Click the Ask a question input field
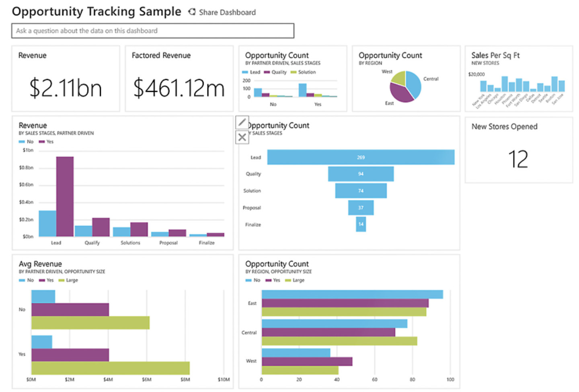Screen dimensions: 579x392 tap(153, 31)
